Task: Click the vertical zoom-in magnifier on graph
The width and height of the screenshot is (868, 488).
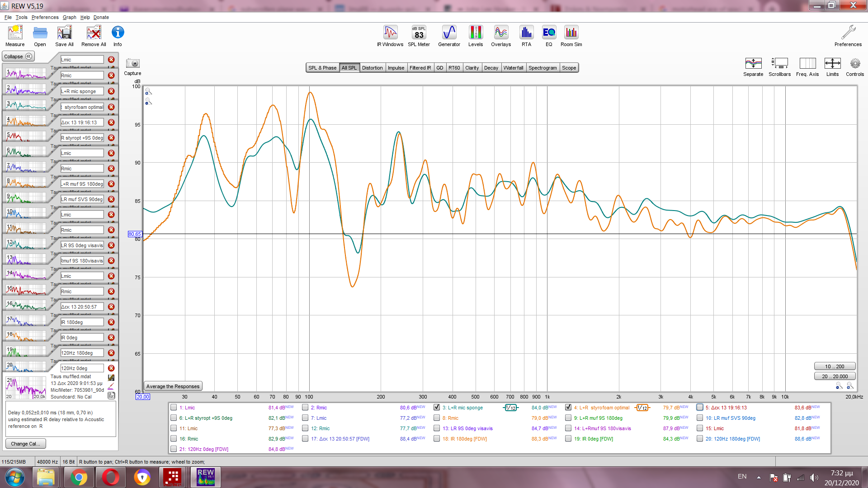Action: point(148,92)
